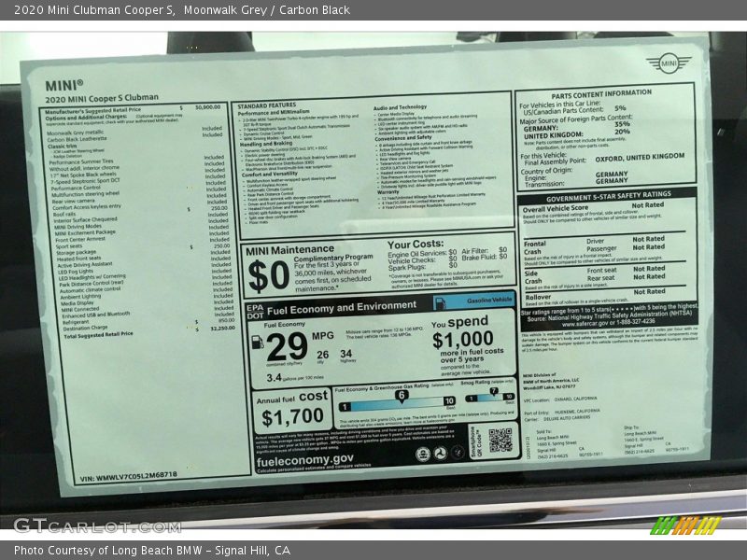Click the '34' highway MPG value

(x=345, y=354)
